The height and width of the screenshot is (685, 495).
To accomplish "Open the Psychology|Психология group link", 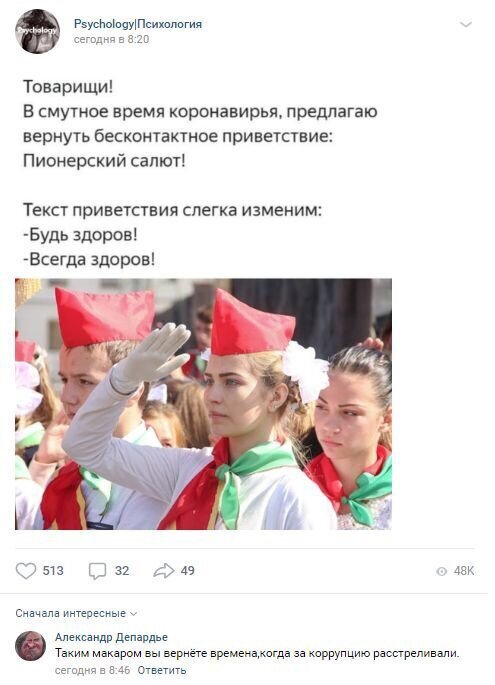I will pos(138,24).
